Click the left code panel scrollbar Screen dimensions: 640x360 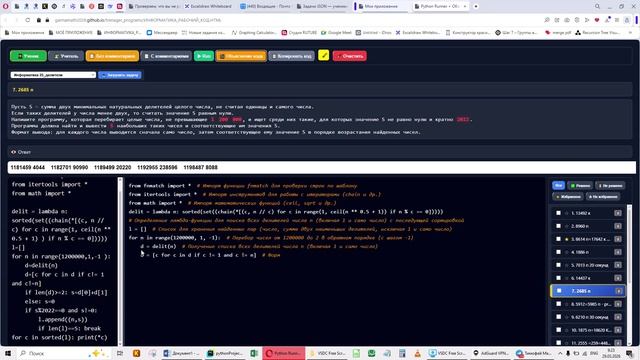pyautogui.click(x=120, y=261)
